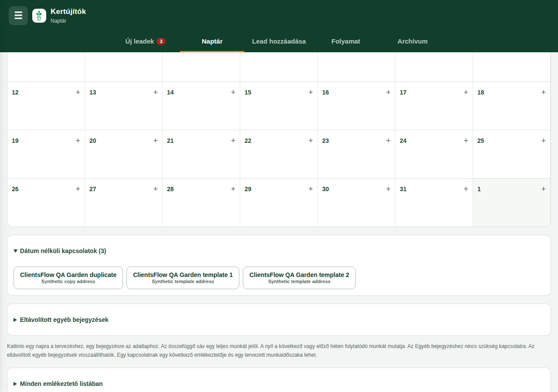Add entry on day 20
The image size is (558, 392).
click(x=156, y=141)
